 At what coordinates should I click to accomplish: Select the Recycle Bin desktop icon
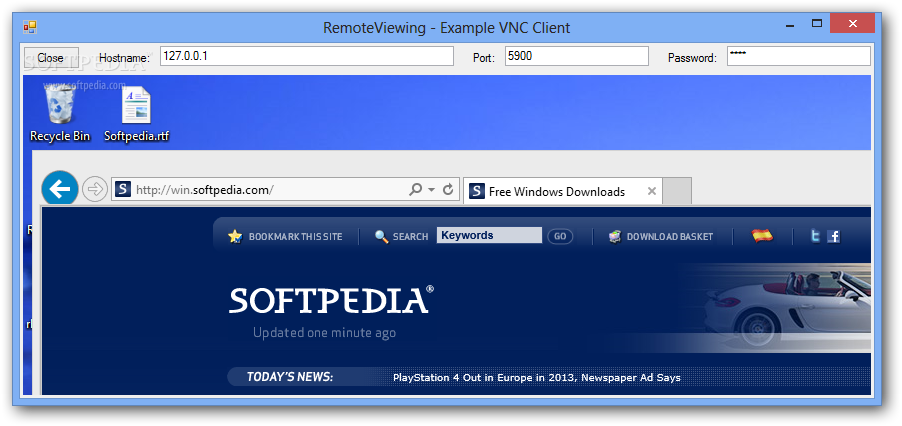[60, 112]
